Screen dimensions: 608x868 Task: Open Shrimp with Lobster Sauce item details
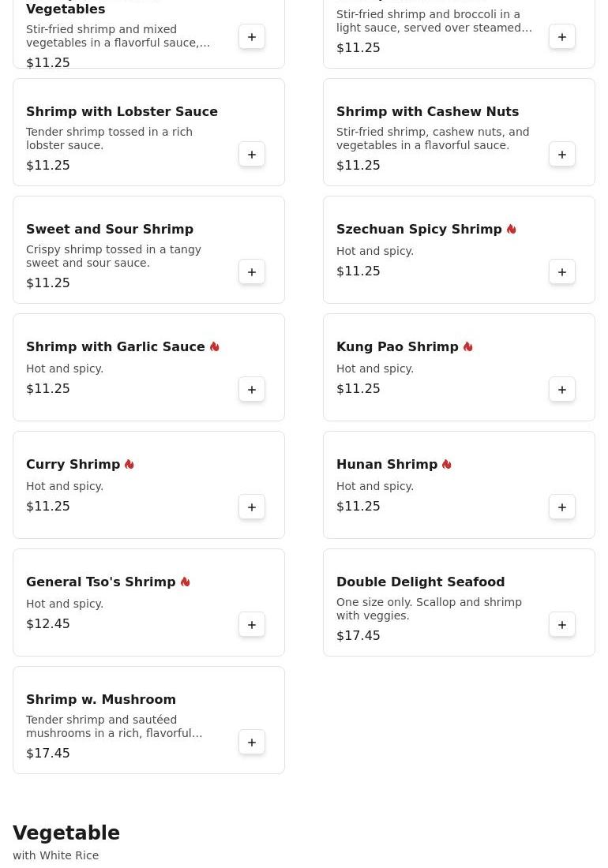[x=122, y=112]
